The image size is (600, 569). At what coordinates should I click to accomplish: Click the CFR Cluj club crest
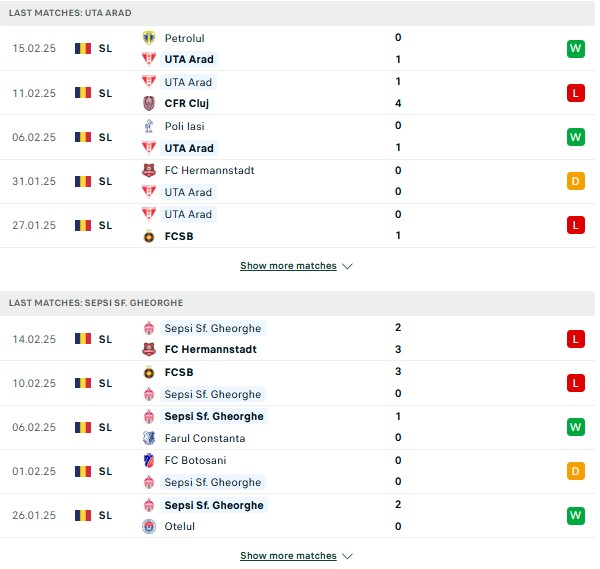149,103
